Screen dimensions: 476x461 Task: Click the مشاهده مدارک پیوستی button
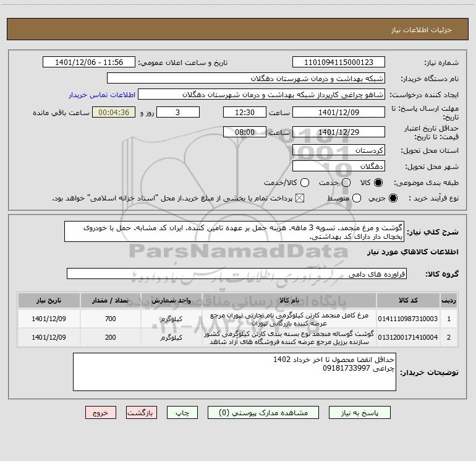263,413
